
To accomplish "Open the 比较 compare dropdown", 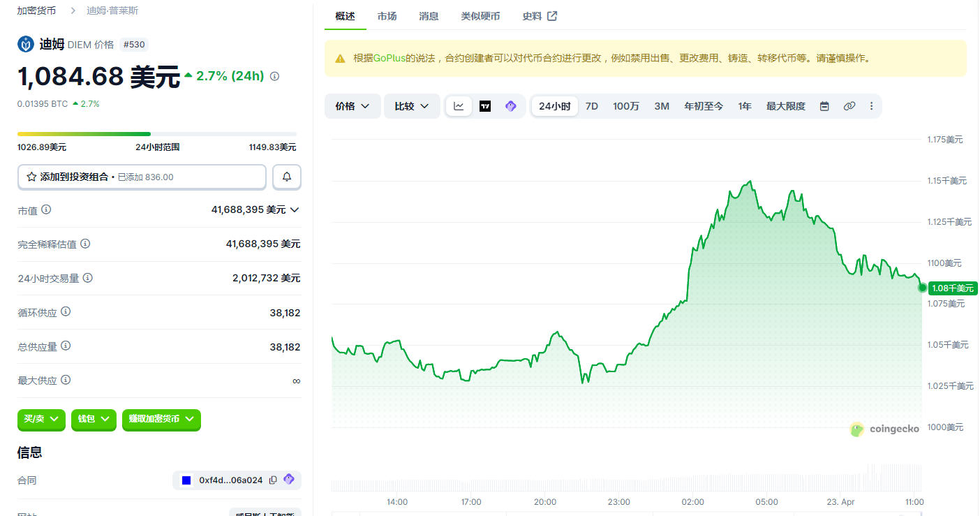I will [x=412, y=106].
